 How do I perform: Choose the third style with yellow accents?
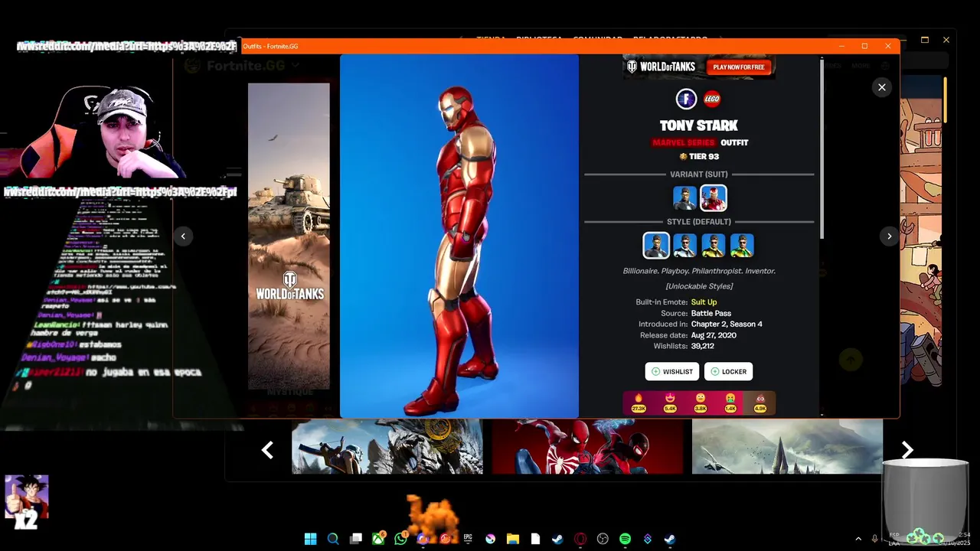click(714, 246)
